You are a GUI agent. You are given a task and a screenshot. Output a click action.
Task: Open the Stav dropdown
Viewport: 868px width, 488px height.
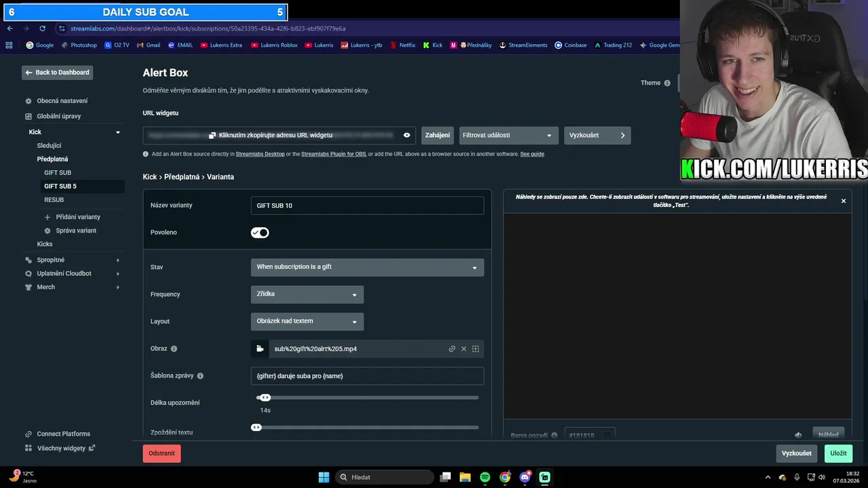(x=368, y=267)
